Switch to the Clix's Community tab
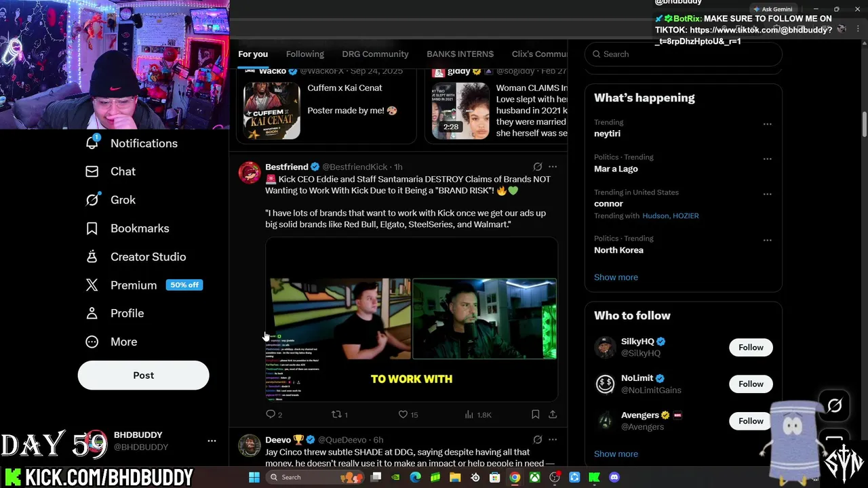Viewport: 868px width, 488px height. [540, 54]
